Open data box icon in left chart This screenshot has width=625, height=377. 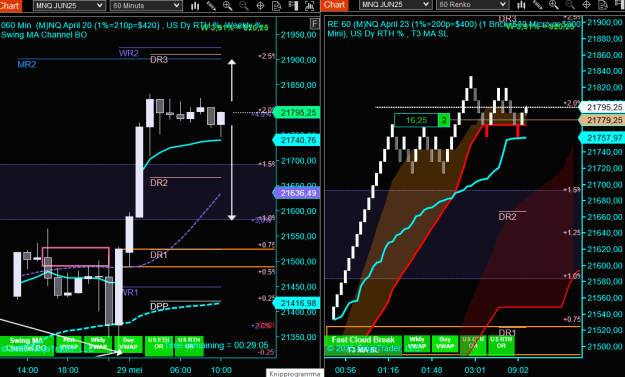coord(277,6)
